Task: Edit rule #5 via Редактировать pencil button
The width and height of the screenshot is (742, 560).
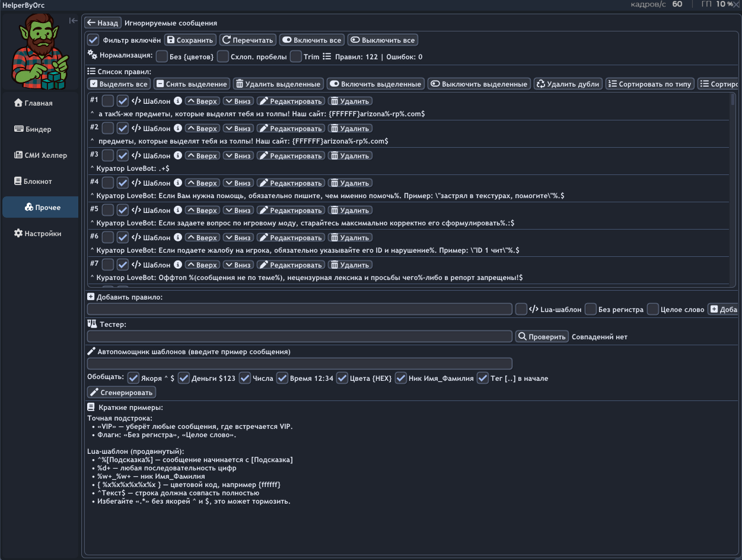Action: [291, 210]
